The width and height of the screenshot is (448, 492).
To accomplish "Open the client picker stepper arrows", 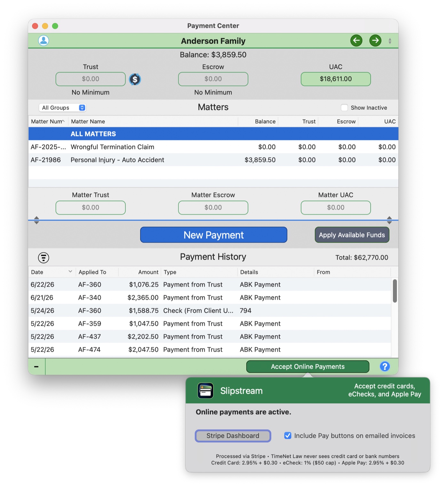I will click(390, 41).
